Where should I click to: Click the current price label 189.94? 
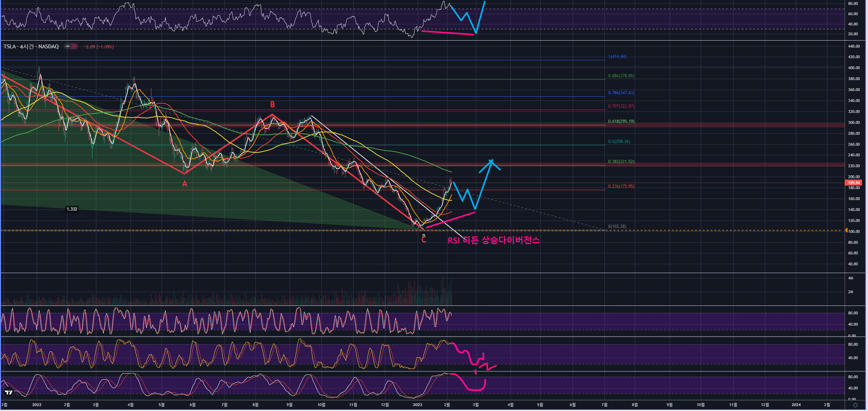click(854, 183)
